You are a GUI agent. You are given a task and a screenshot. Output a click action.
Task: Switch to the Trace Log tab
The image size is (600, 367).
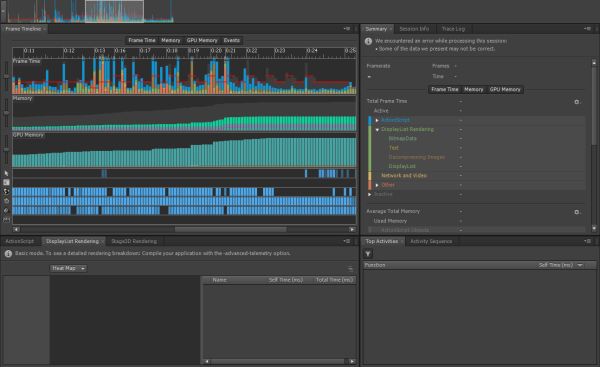tap(453, 29)
